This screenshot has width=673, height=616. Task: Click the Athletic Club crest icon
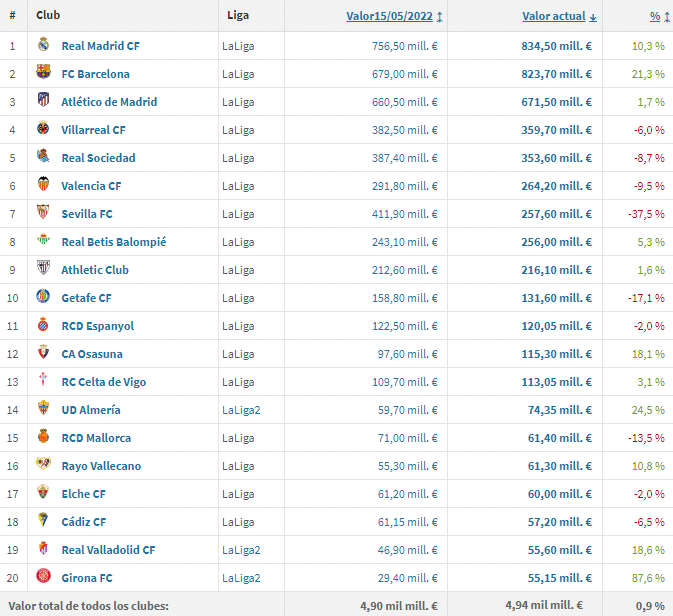[43, 267]
